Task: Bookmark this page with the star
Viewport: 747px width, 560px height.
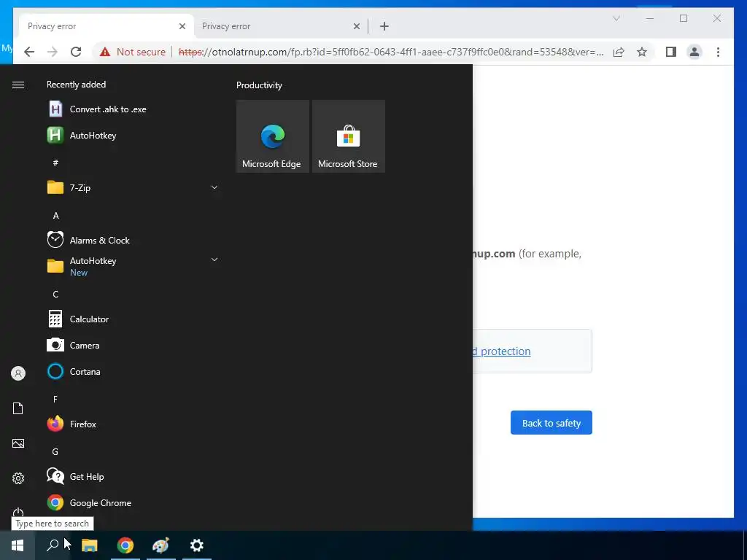Action: [642, 52]
